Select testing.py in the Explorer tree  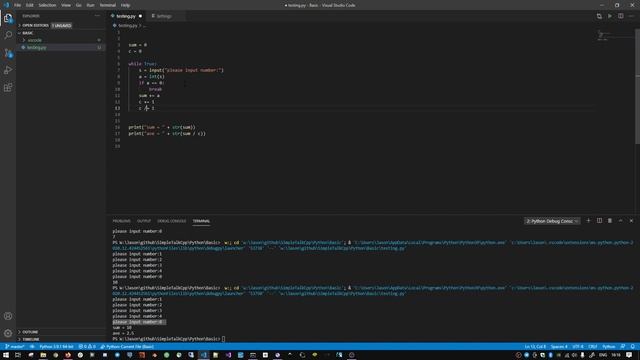61,47
